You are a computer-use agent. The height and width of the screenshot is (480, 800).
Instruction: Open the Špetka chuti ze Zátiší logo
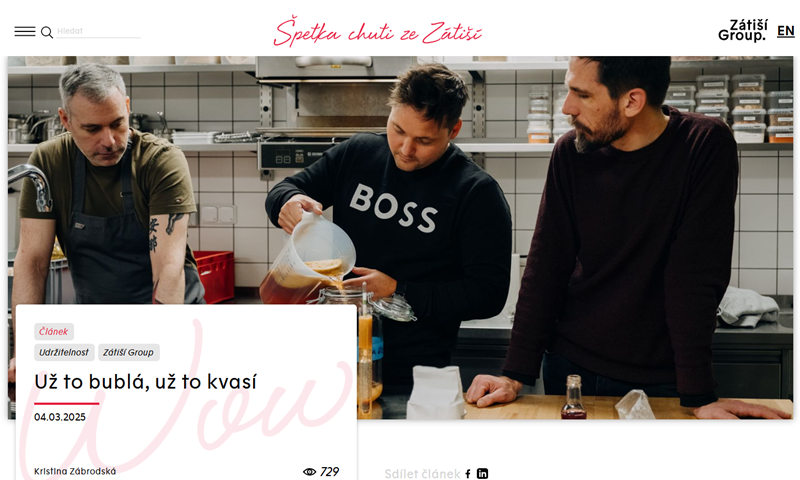378,32
